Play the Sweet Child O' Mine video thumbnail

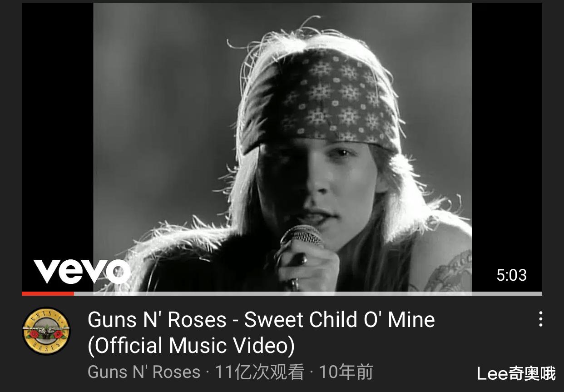pyautogui.click(x=282, y=147)
